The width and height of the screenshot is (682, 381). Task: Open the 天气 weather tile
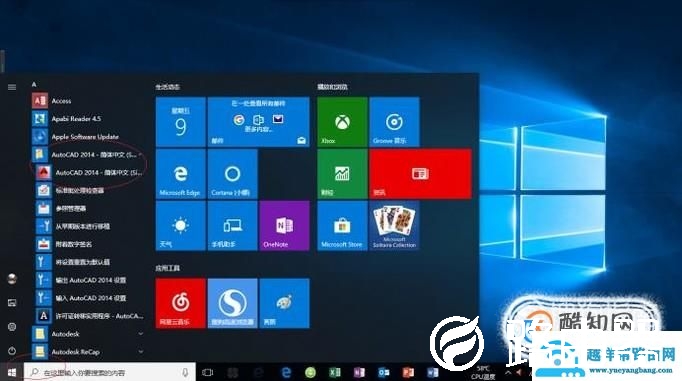[181, 226]
